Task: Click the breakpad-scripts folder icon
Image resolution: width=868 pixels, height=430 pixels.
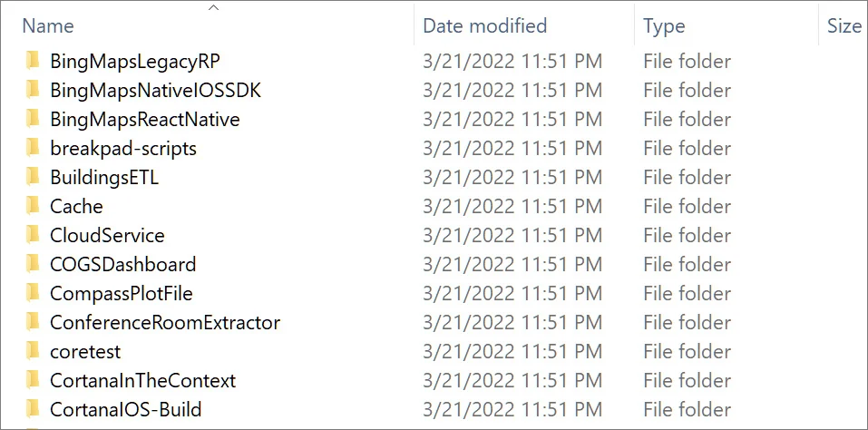Action: (34, 149)
